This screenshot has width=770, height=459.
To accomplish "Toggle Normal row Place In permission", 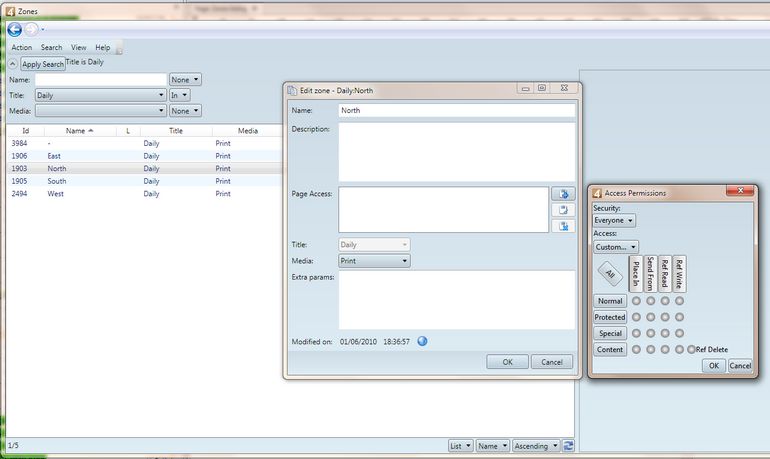I will click(x=636, y=301).
